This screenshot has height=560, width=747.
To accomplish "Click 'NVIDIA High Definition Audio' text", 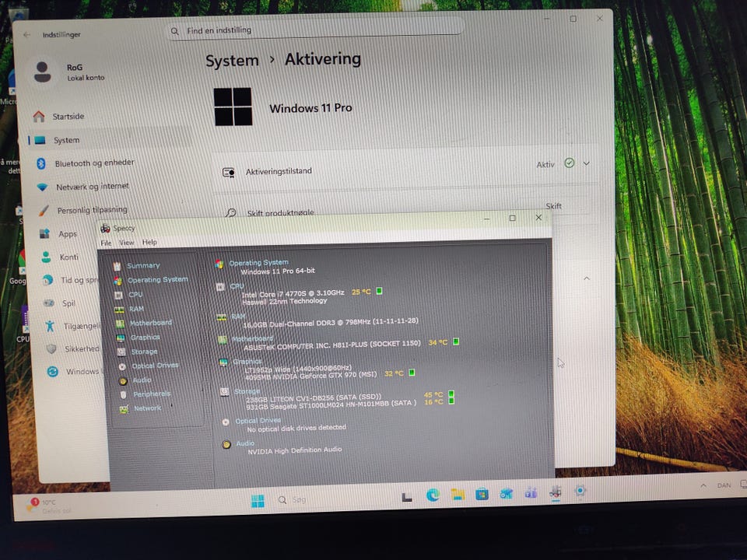I will (x=294, y=450).
